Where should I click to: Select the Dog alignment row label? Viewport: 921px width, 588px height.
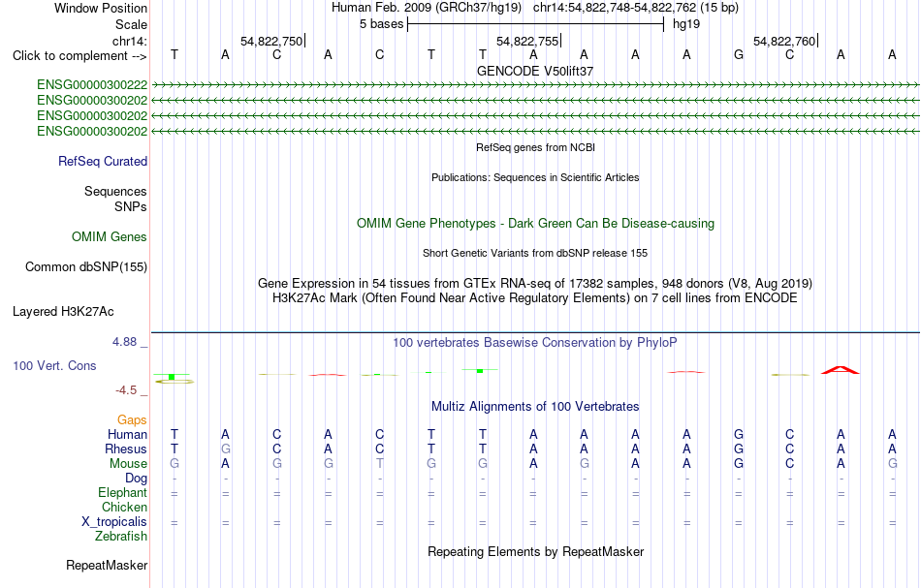coord(136,479)
